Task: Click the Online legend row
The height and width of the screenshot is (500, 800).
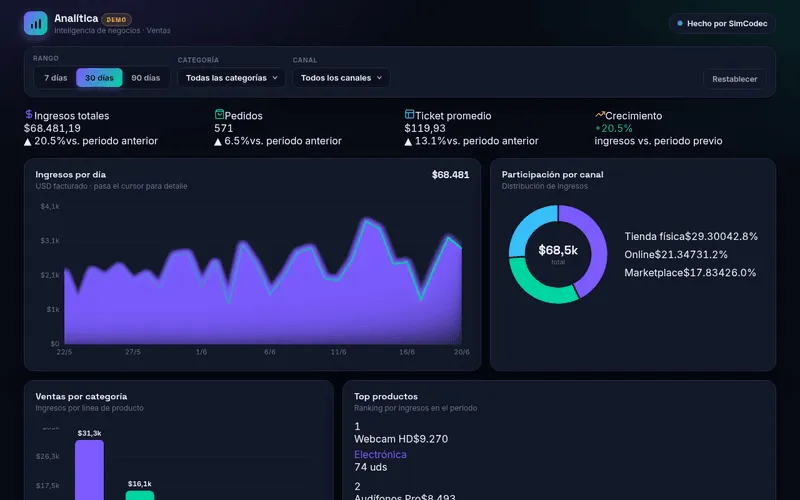Action: [676, 254]
